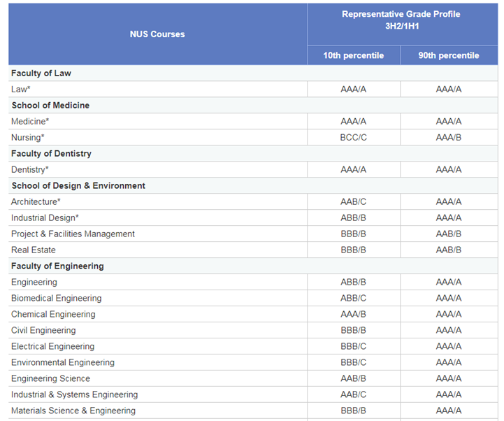Select the School of Design & Environment heading
504x421 pixels.
78,185
